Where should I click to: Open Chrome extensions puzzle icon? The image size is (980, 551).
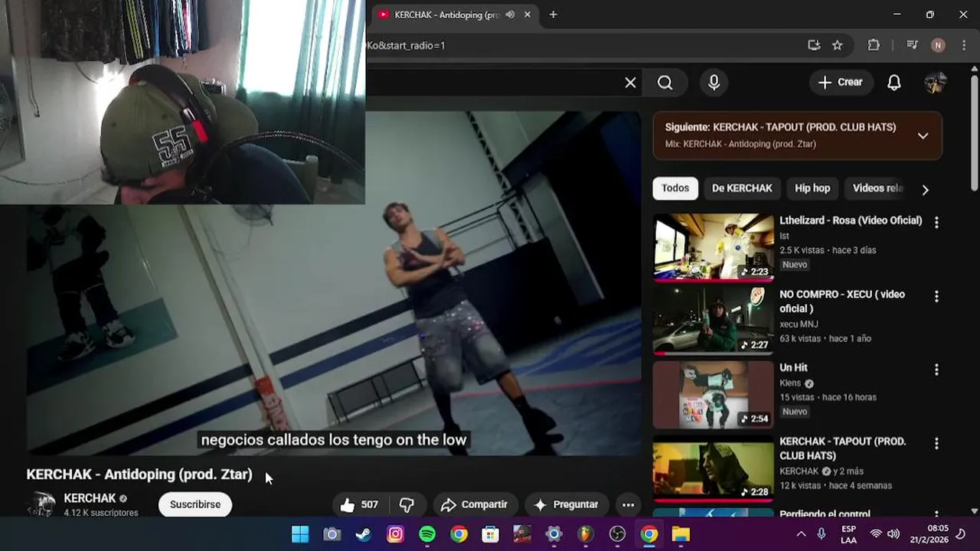[874, 45]
